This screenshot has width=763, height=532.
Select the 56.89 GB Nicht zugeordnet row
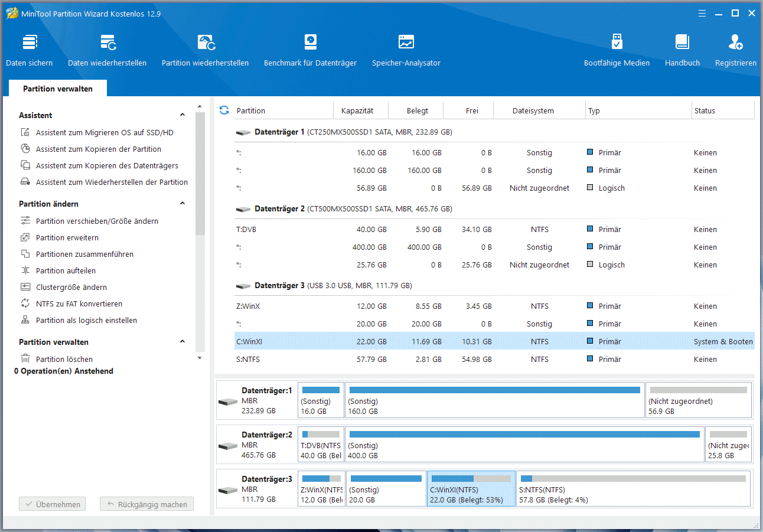pyautogui.click(x=494, y=188)
